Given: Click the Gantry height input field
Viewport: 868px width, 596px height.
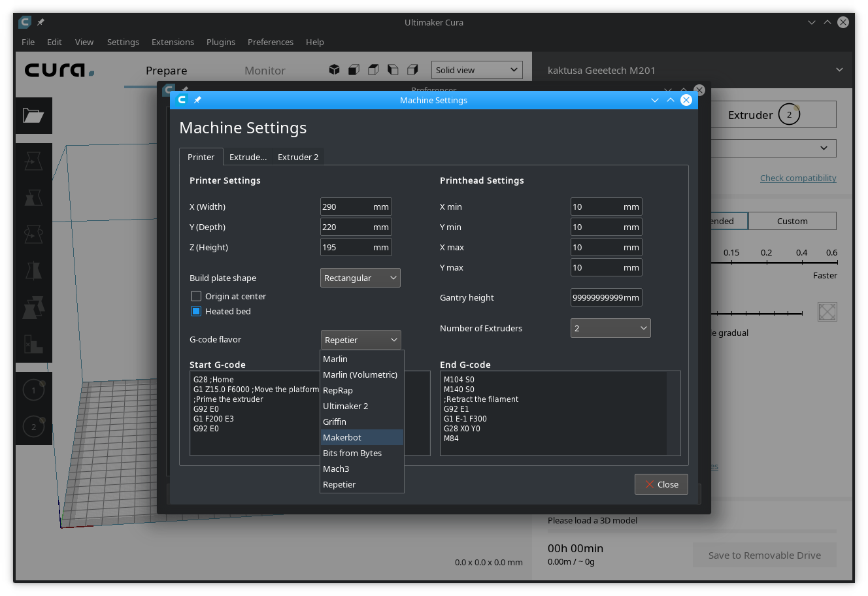Looking at the screenshot, I should [x=607, y=297].
